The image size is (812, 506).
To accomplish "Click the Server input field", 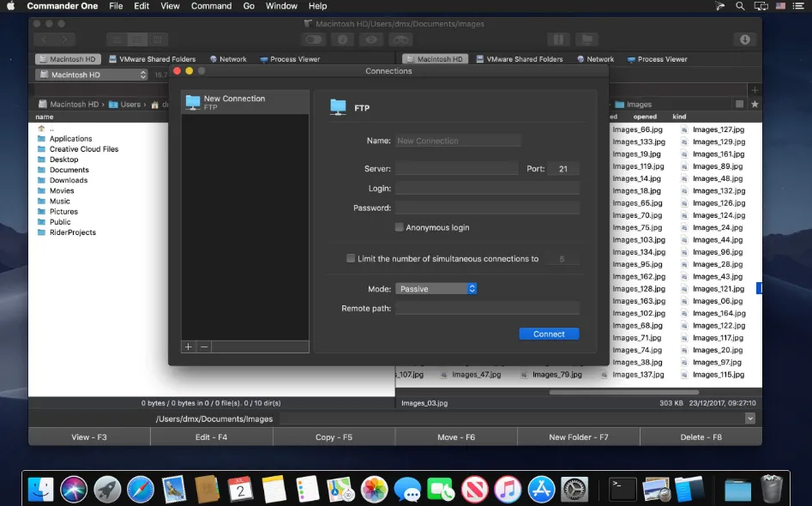I will tap(457, 168).
